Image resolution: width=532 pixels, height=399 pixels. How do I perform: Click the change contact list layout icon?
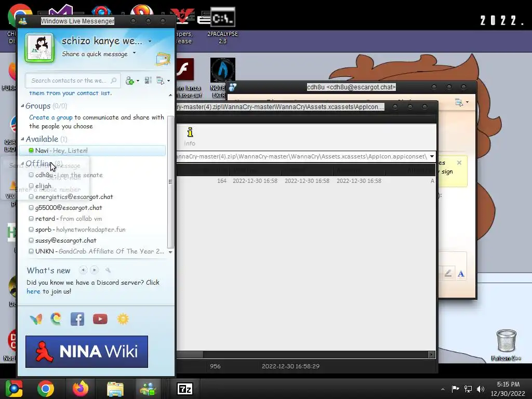148,81
